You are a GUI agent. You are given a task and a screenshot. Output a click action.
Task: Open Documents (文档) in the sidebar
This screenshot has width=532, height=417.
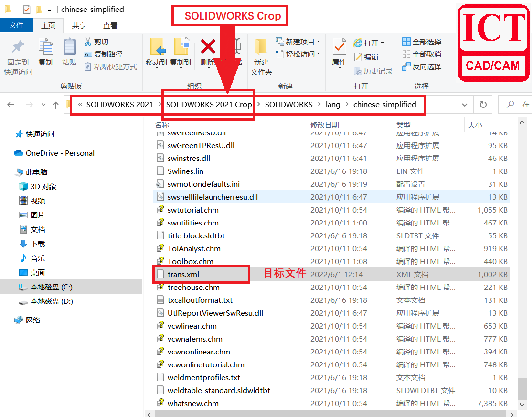[32, 229]
